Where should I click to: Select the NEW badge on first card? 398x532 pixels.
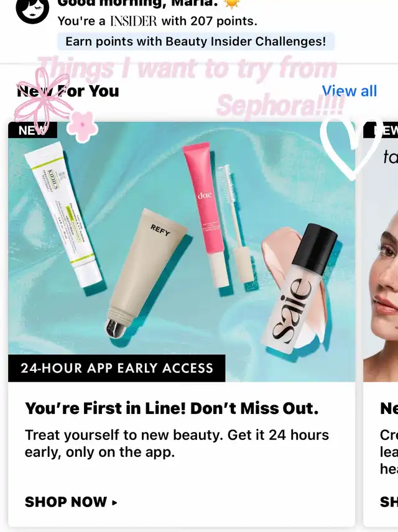tap(32, 131)
